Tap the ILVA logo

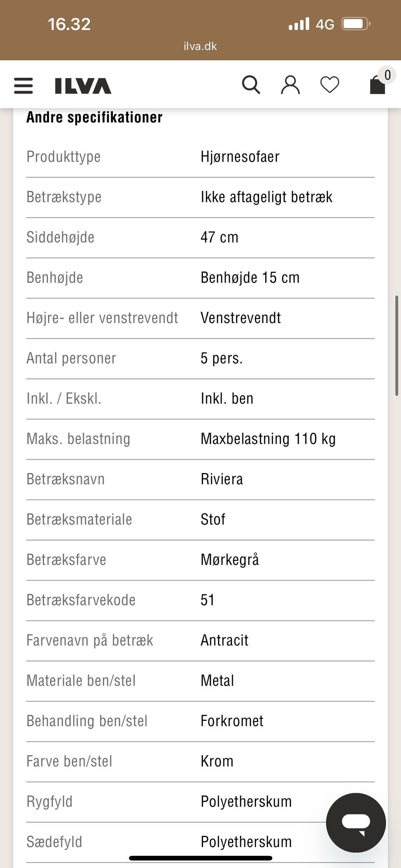[83, 86]
